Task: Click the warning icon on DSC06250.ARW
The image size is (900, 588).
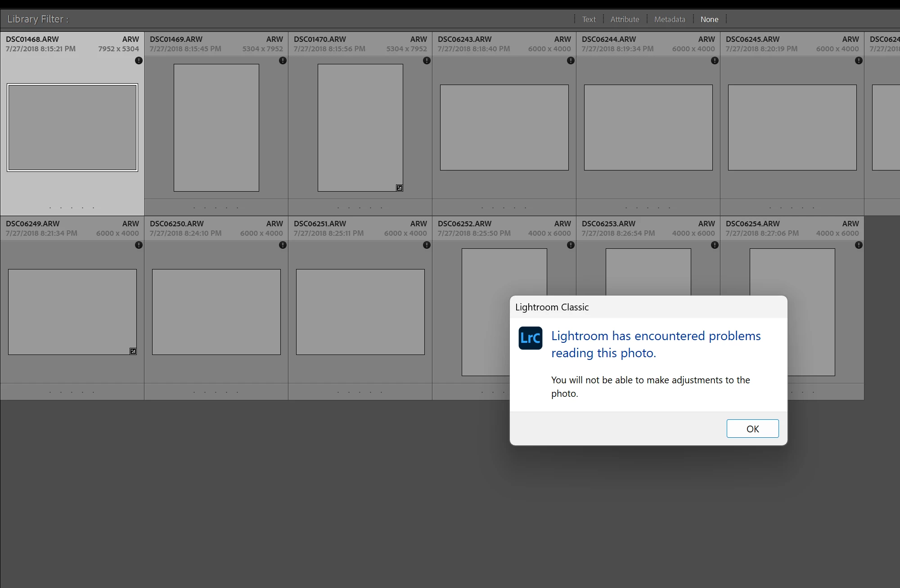Action: [283, 245]
